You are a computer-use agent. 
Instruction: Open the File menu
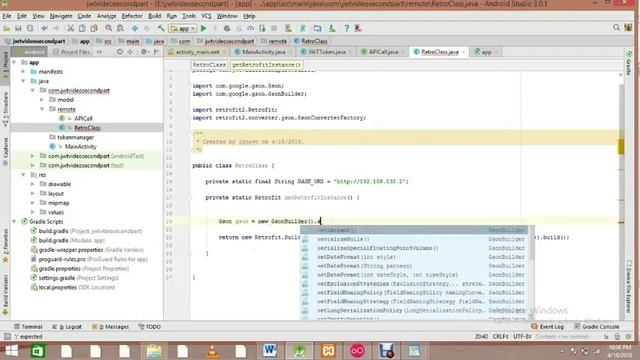(x=7, y=16)
